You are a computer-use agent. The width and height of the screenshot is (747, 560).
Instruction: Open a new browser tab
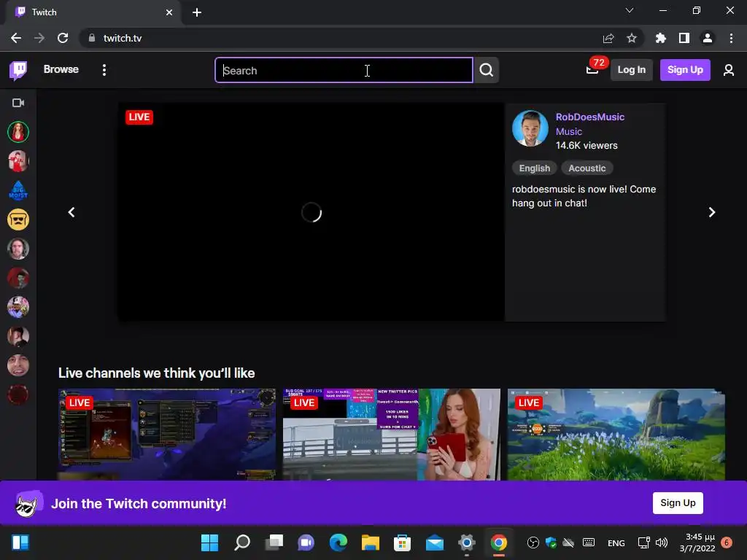tap(197, 12)
